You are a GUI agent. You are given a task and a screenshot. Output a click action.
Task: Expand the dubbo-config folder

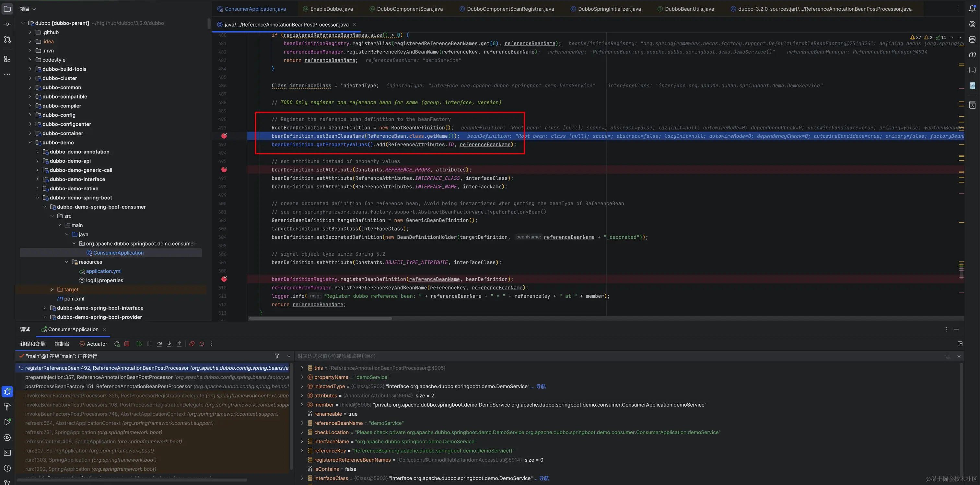(30, 115)
